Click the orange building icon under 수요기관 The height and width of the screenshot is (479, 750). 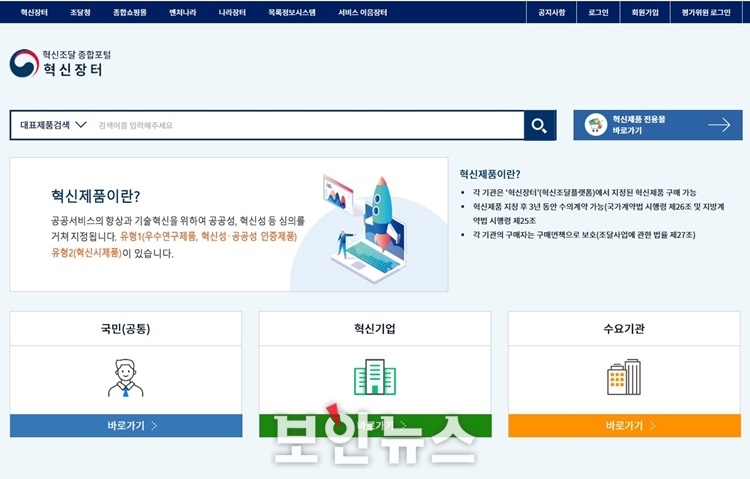623,378
